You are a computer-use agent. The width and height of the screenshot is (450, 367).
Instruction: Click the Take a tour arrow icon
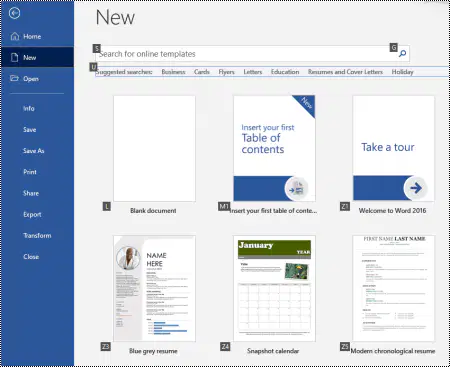pyautogui.click(x=415, y=188)
